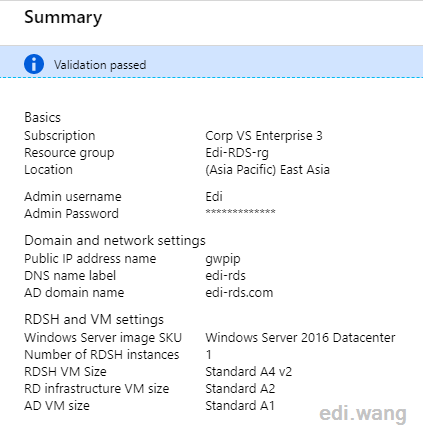
Task: Select the Basics section heading
Action: click(42, 117)
